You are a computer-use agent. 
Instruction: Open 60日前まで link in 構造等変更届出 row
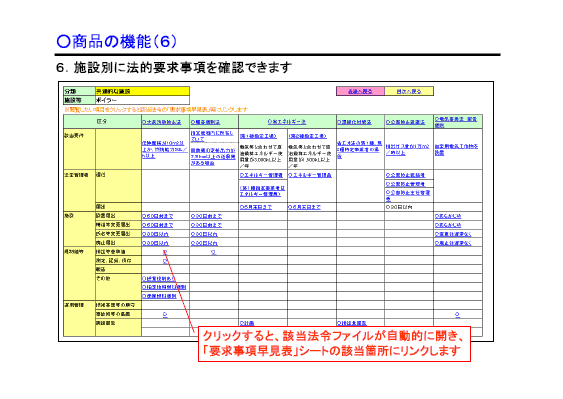(x=158, y=225)
